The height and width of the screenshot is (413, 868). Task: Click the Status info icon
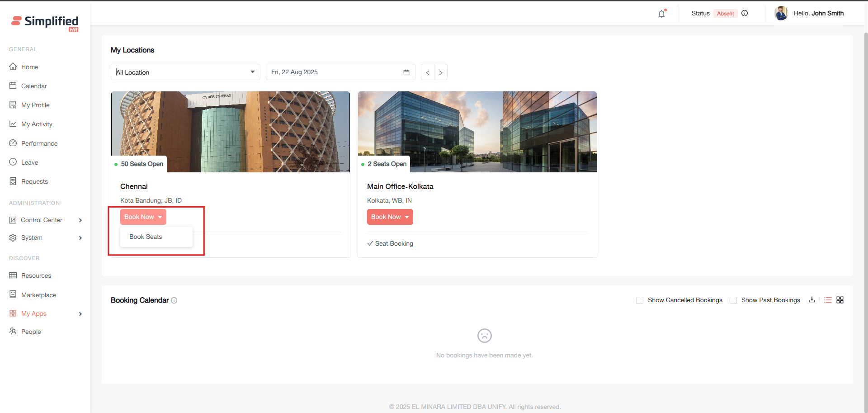(745, 13)
